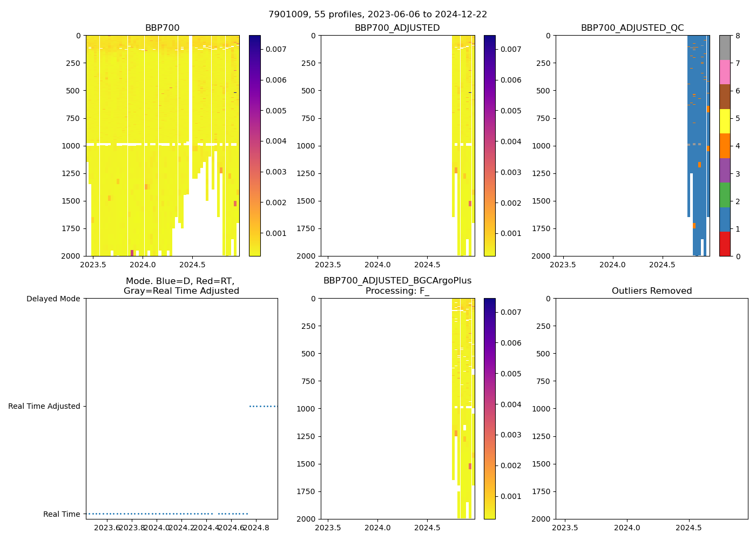Viewport: 756px width, 540px height.
Task: Click the BBP700 plot title
Action: point(162,28)
